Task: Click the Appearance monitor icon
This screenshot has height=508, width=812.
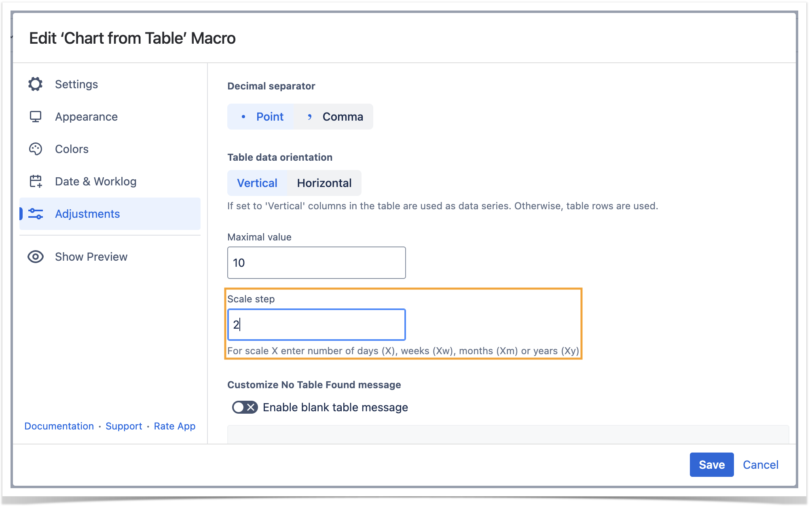Action: point(36,117)
